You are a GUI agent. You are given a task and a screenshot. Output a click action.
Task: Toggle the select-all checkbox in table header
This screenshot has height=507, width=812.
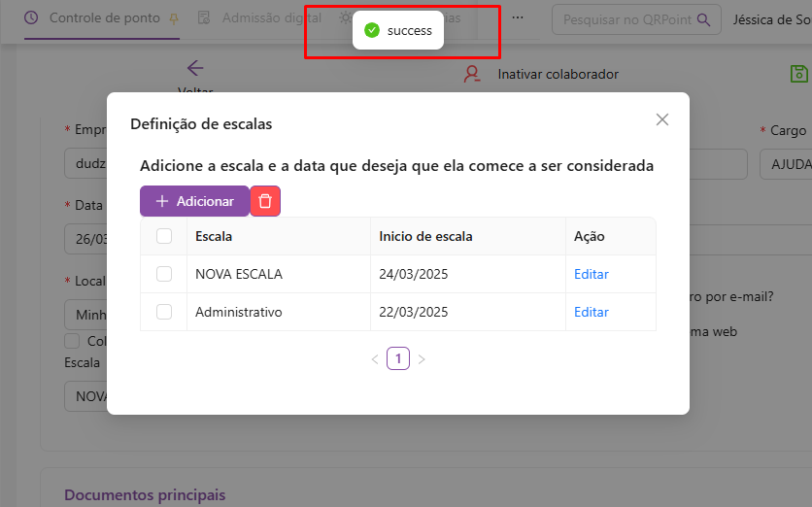click(164, 236)
